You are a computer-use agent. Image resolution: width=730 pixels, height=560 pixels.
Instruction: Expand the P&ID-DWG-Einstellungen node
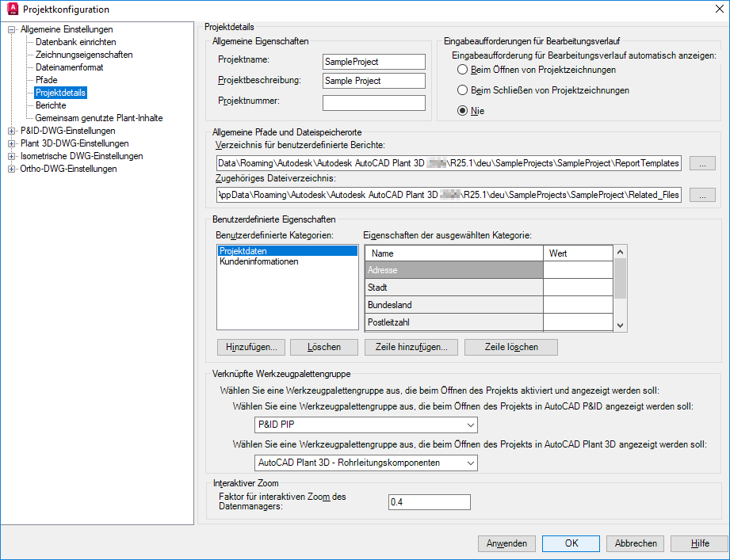click(x=11, y=131)
